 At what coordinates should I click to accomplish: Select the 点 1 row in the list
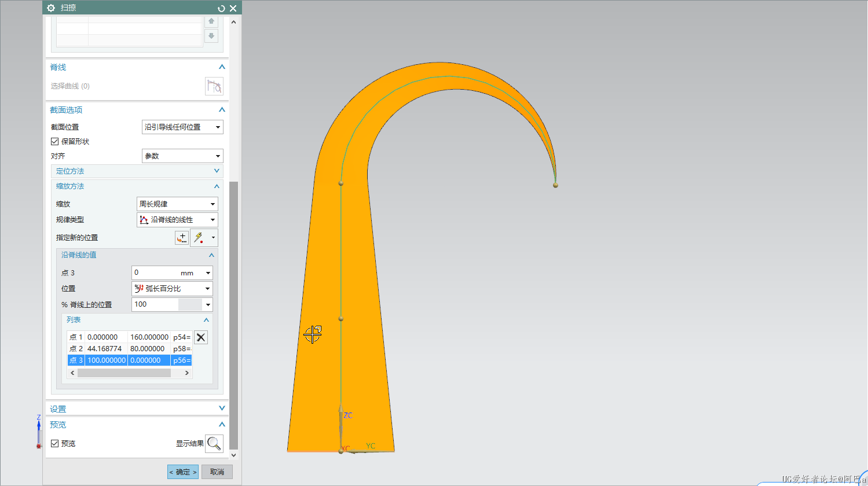130,337
